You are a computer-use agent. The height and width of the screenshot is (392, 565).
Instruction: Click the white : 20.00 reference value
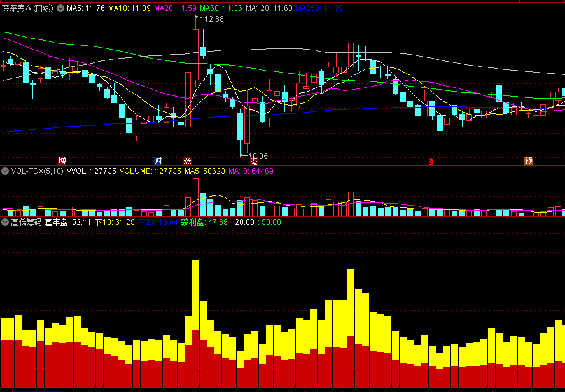(242, 222)
